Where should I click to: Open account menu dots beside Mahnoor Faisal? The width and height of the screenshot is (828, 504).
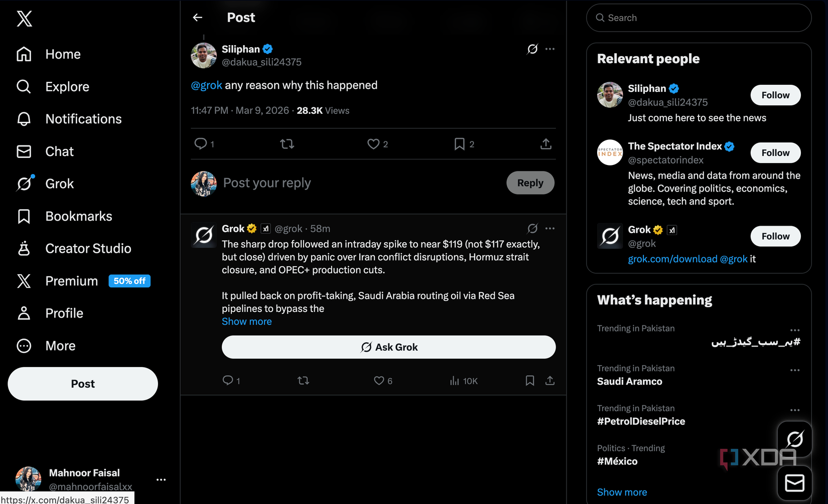pyautogui.click(x=161, y=480)
